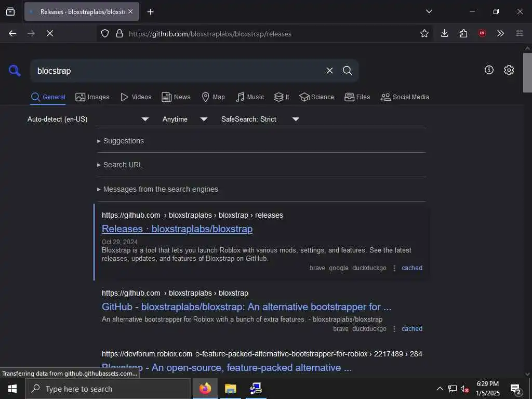The image size is (532, 399).
Task: Expand Messages from the search engines
Action: tap(157, 189)
